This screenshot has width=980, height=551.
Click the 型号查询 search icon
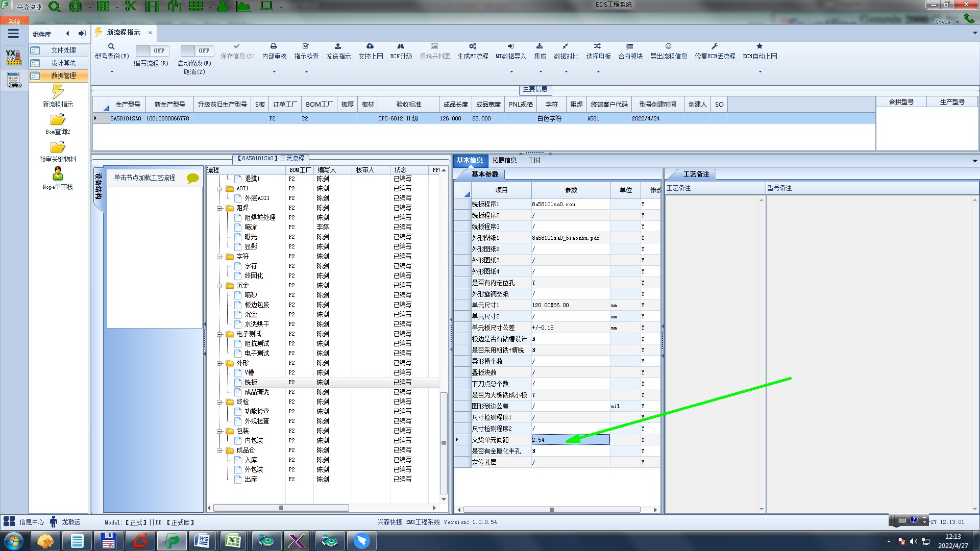111,46
